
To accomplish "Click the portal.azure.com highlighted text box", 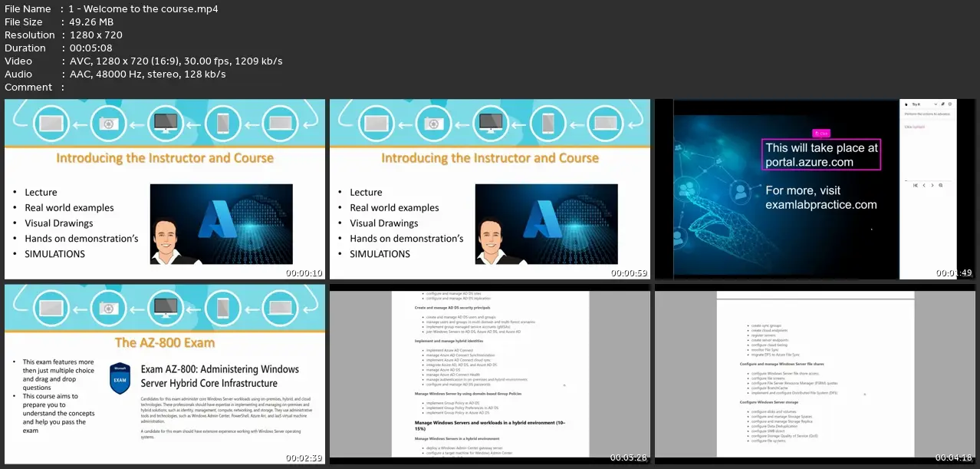I will point(821,154).
